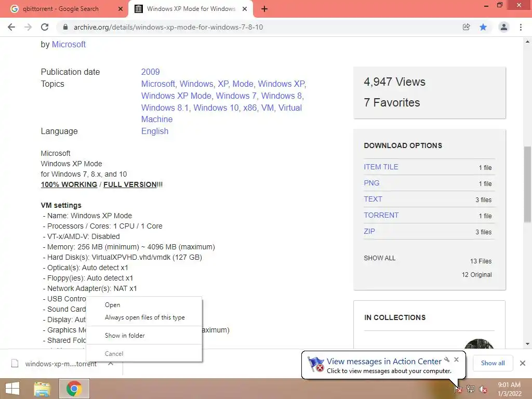The image size is (532, 399).
Task: Share this page via address bar icon
Action: [466, 27]
